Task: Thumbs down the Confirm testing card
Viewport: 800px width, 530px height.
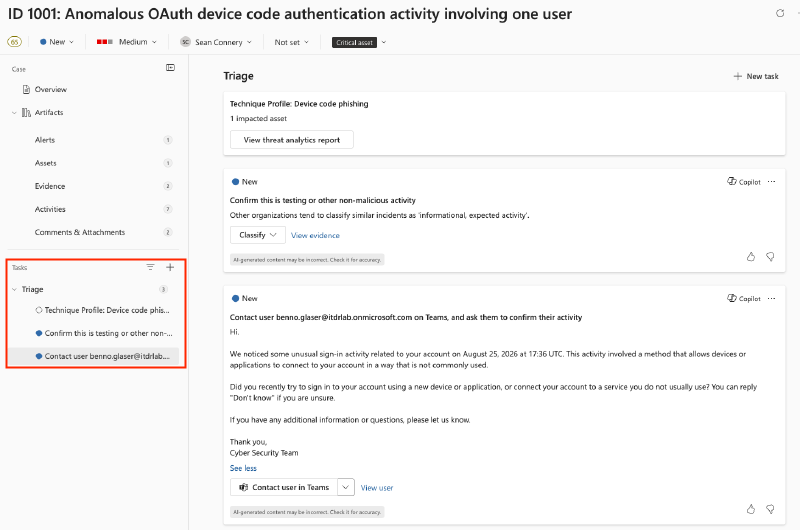Action: 770,257
